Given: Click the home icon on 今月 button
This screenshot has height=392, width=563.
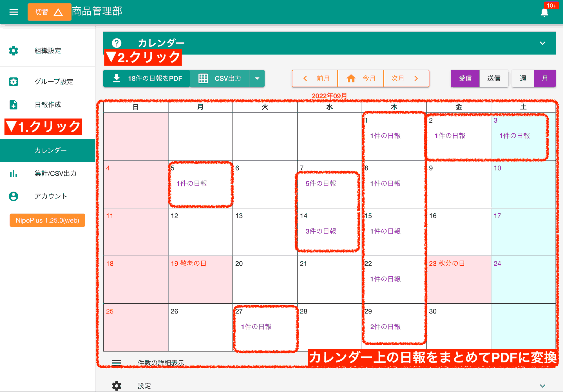Looking at the screenshot, I should [351, 79].
